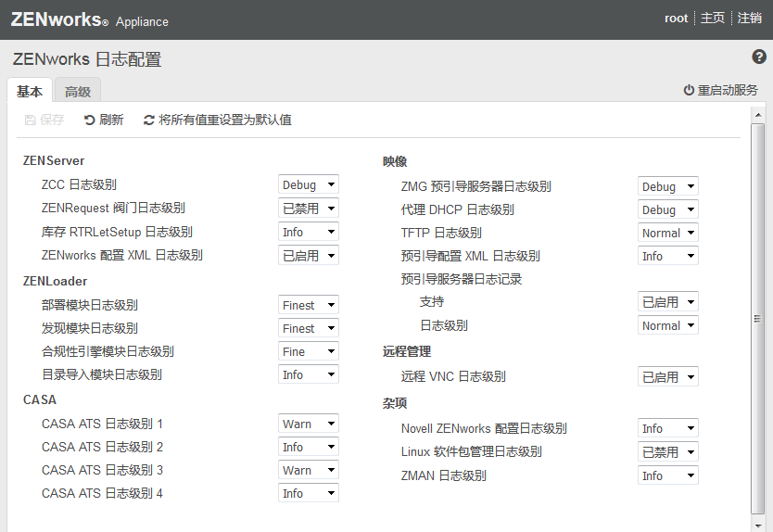Open 预引导服务器日志记录 支持 dropdown
The height and width of the screenshot is (532, 773).
(x=668, y=302)
